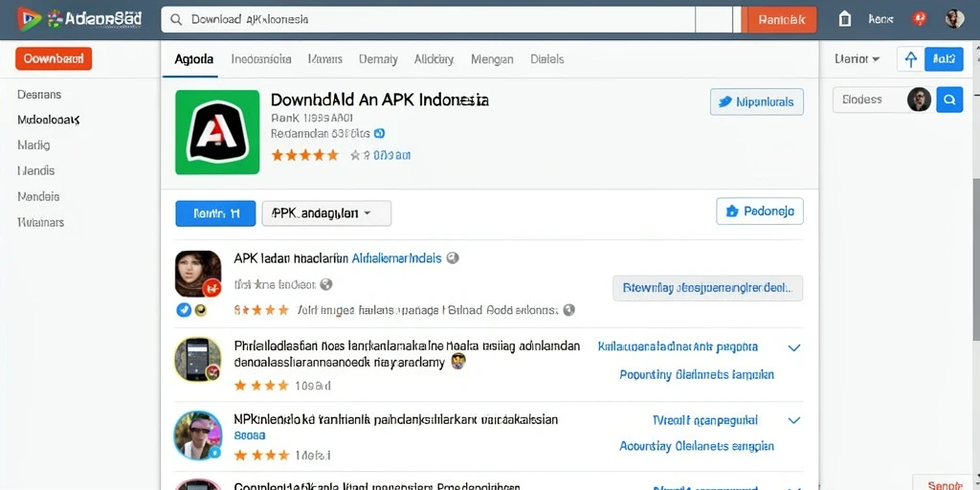Viewport: 980px width, 490px height.
Task: Open the red notification icon in header
Action: [x=920, y=19]
